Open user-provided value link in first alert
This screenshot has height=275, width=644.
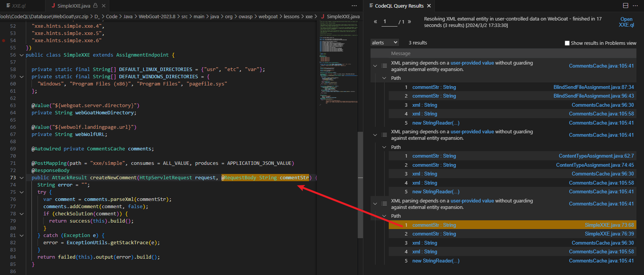tap(472, 63)
